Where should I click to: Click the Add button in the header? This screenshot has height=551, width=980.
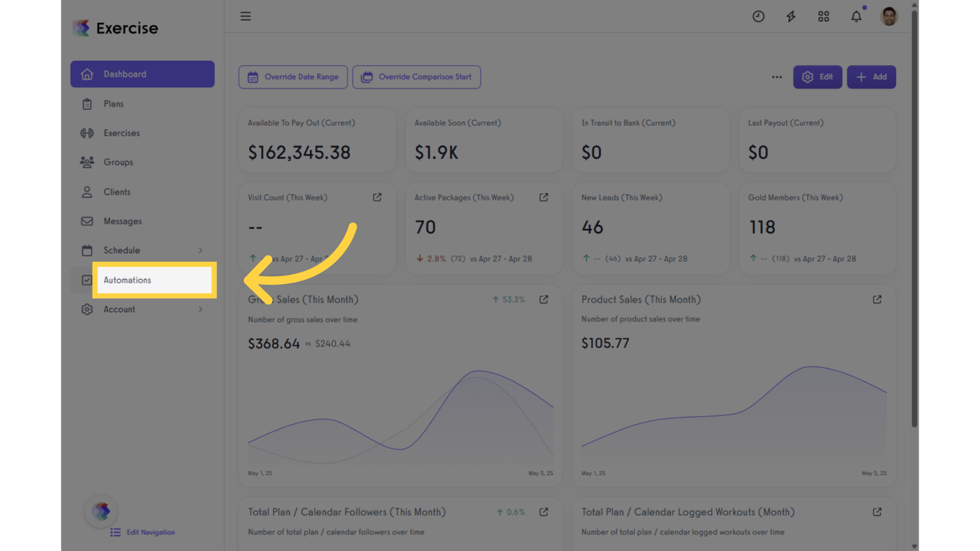[871, 77]
